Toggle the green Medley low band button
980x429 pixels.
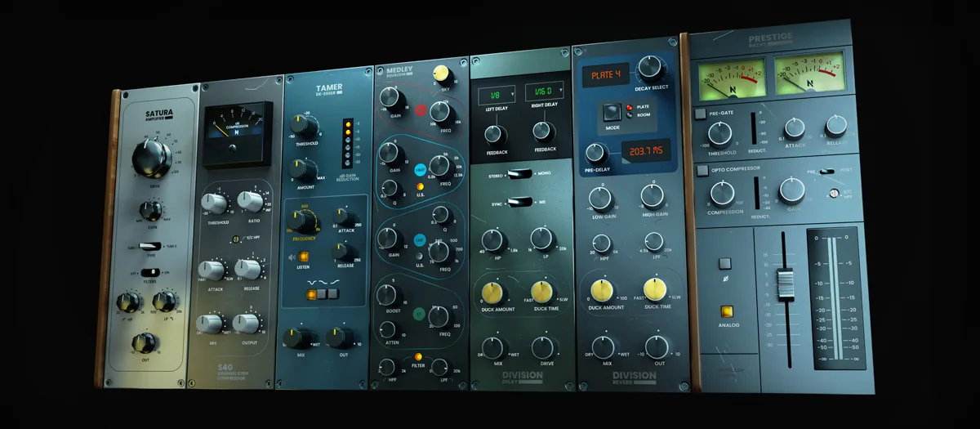click(419, 313)
